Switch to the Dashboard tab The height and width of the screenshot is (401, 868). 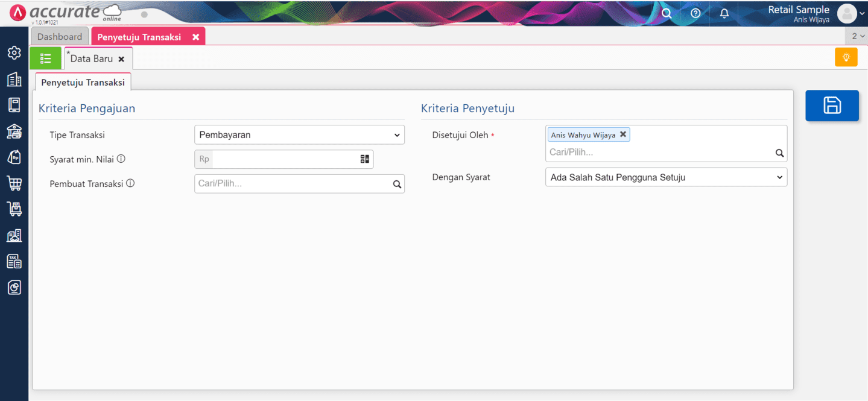60,37
